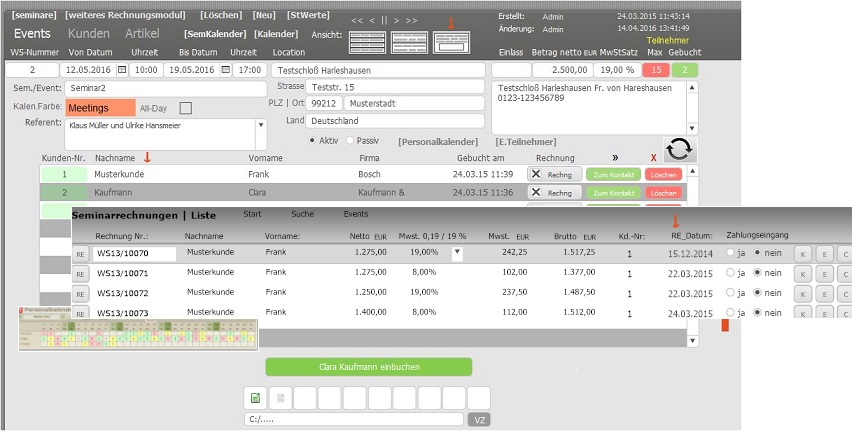The image size is (852, 431).
Task: Select the Passiv radio button
Action: pos(350,140)
